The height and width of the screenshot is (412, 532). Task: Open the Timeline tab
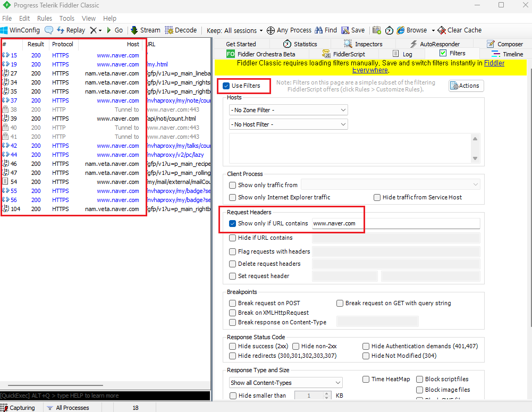click(x=508, y=54)
